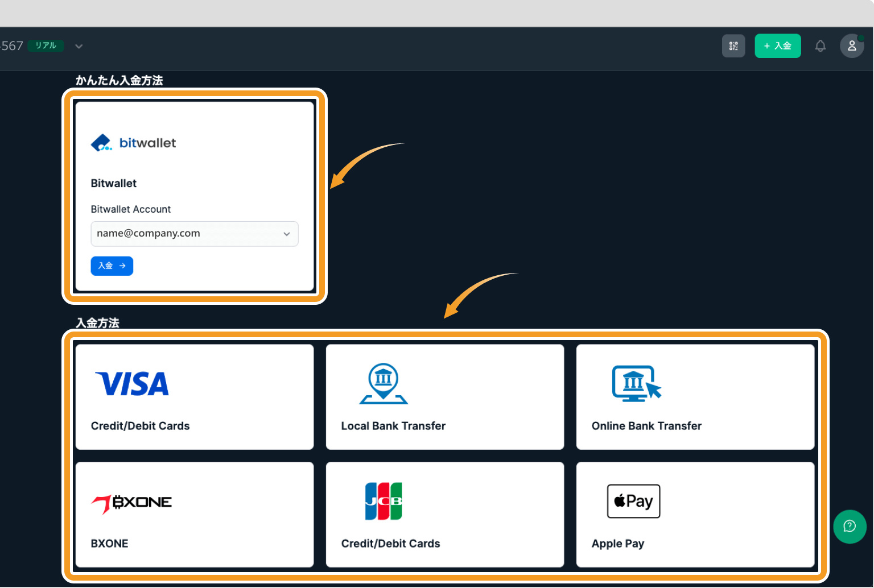Screen dimensions: 874x588
Task: Open the user profile avatar menu
Action: point(852,46)
